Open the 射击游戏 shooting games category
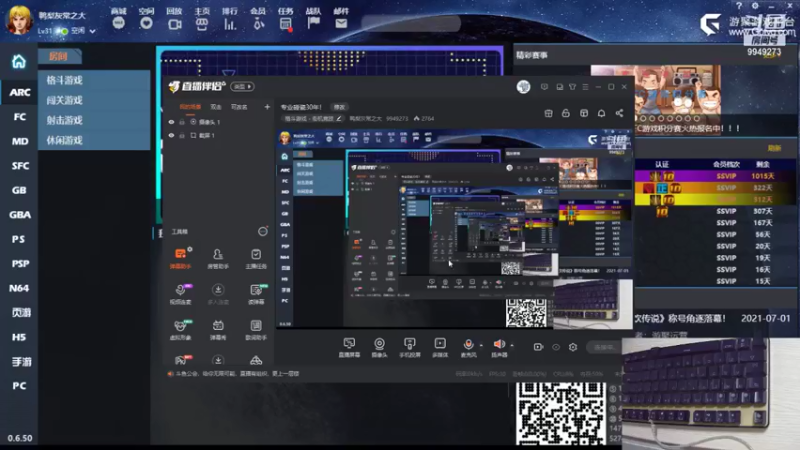The height and width of the screenshot is (450, 800). 94,120
